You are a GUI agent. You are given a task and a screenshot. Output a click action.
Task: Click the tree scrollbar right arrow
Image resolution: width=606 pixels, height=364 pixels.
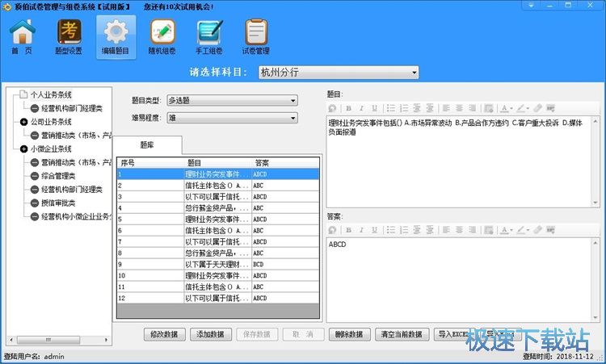pyautogui.click(x=106, y=340)
